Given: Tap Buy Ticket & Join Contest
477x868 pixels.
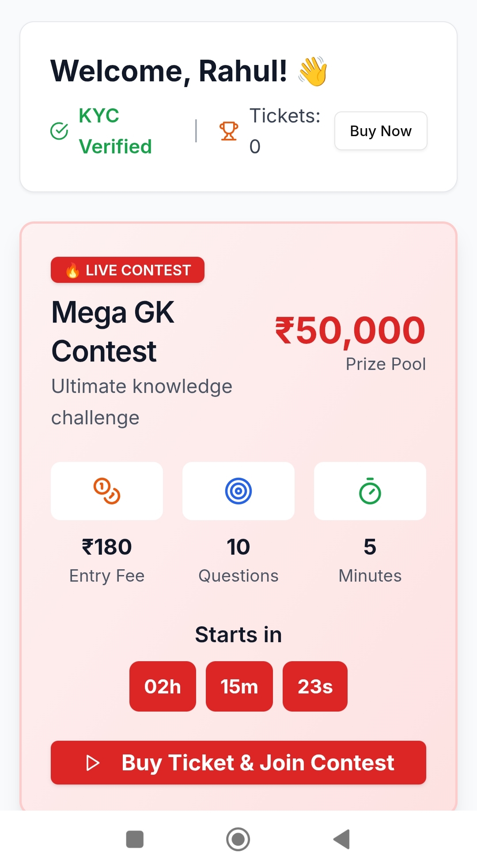Looking at the screenshot, I should [x=238, y=763].
